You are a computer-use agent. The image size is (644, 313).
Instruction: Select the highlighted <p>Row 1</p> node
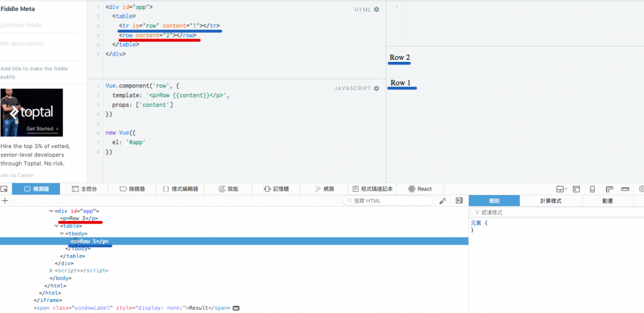[89, 241]
